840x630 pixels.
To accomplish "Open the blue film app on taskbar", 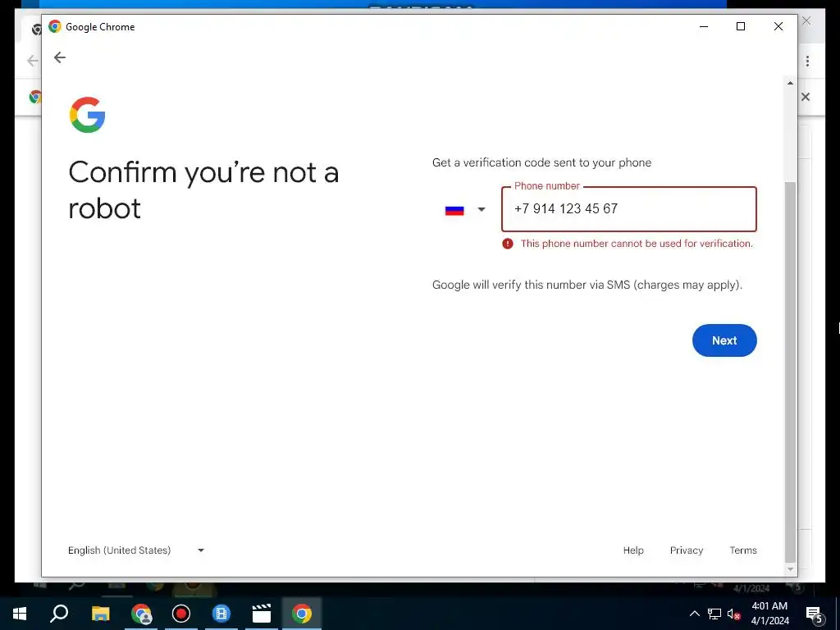I will coord(221,614).
